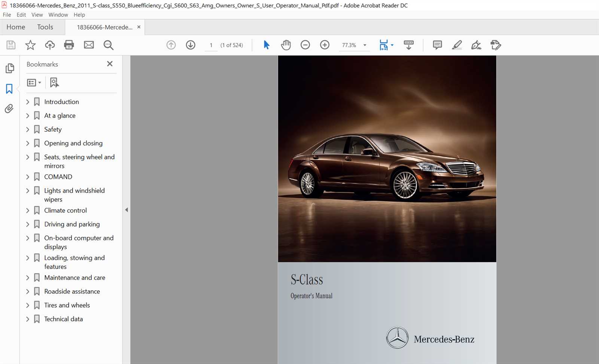Open the find text magnifier icon
Image resolution: width=599 pixels, height=364 pixels.
tap(109, 45)
